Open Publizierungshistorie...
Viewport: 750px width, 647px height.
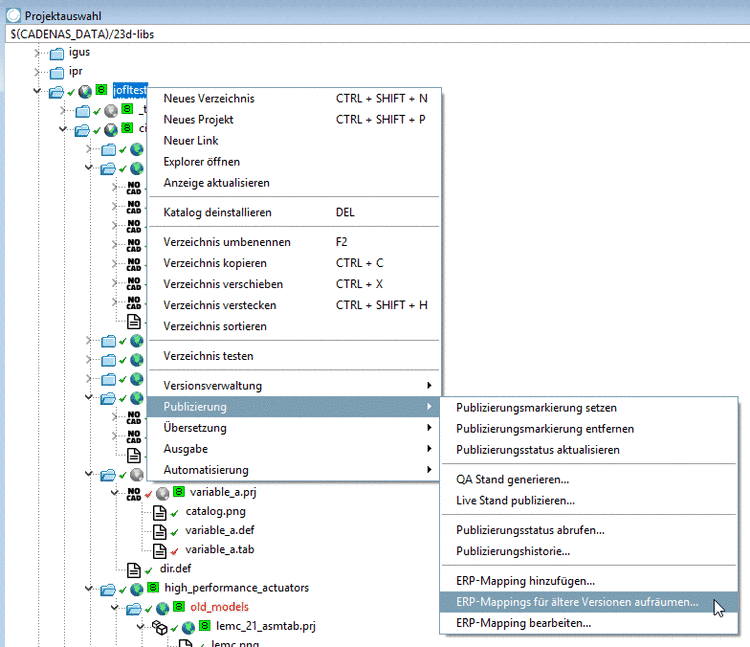point(589,551)
